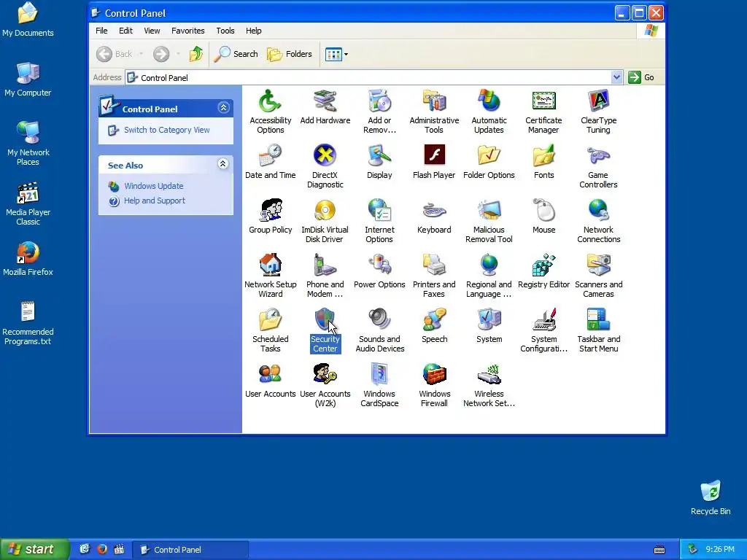Open the Favorites menu
The height and width of the screenshot is (560, 747).
coord(187,31)
